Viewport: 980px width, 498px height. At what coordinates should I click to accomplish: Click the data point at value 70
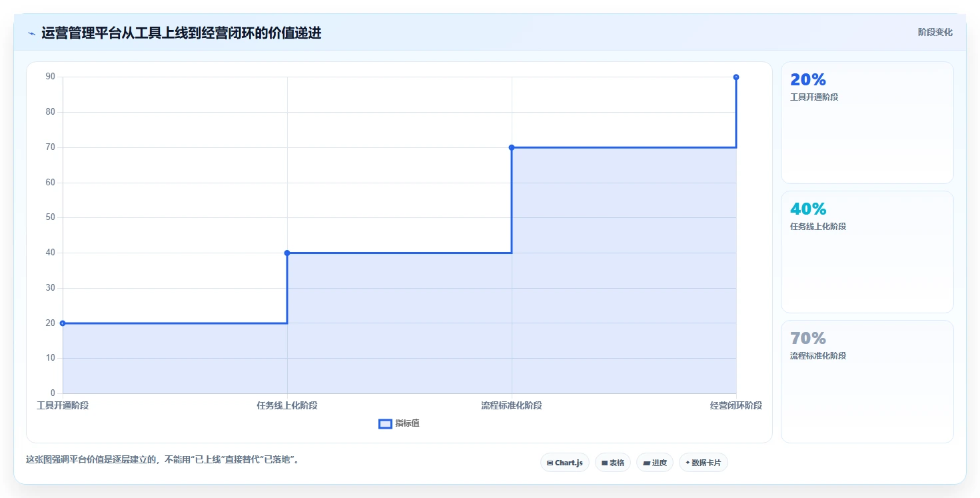512,147
